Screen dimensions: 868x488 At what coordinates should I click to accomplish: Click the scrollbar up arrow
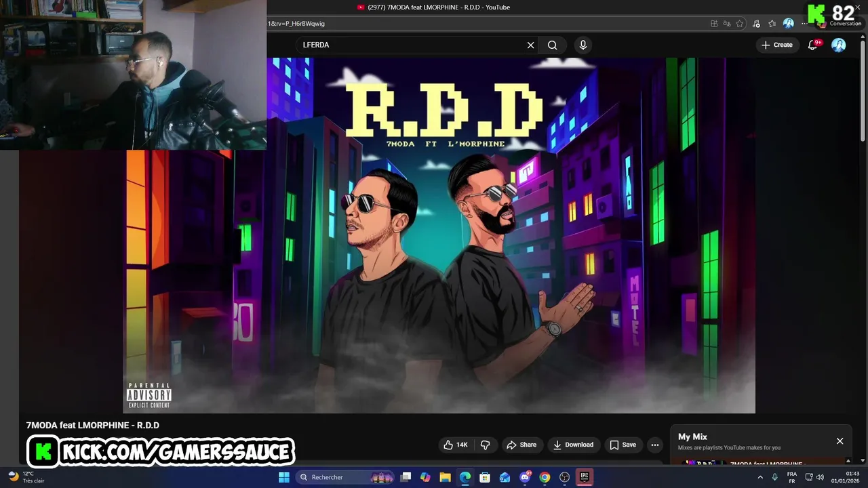tap(863, 35)
